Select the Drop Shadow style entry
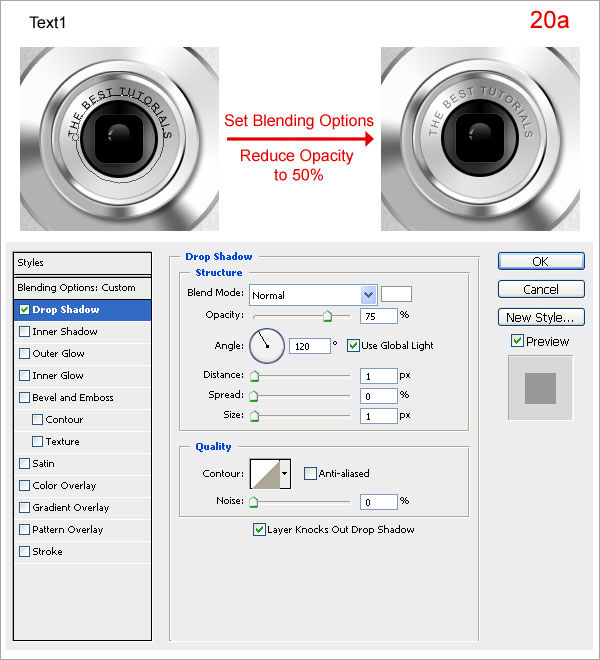Screen dimensions: 600x660 (83, 310)
